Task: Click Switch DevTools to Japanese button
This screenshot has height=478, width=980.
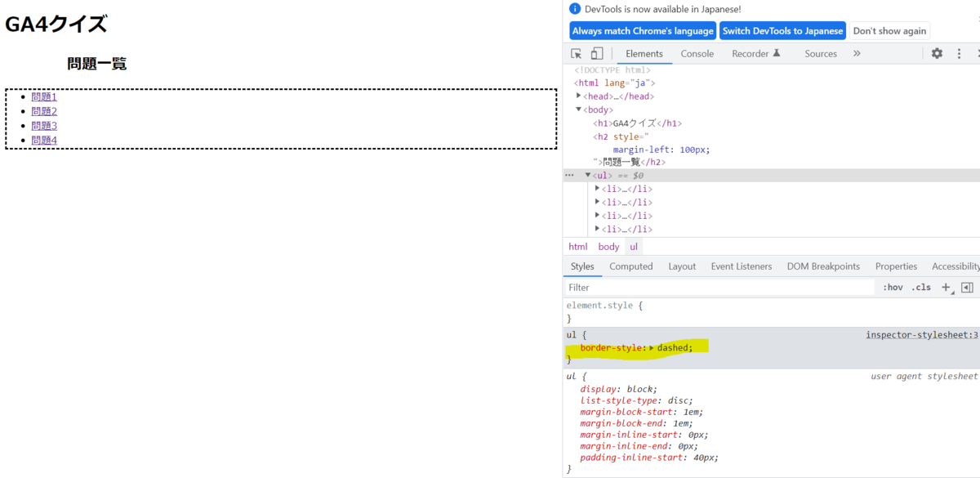Action: 782,31
